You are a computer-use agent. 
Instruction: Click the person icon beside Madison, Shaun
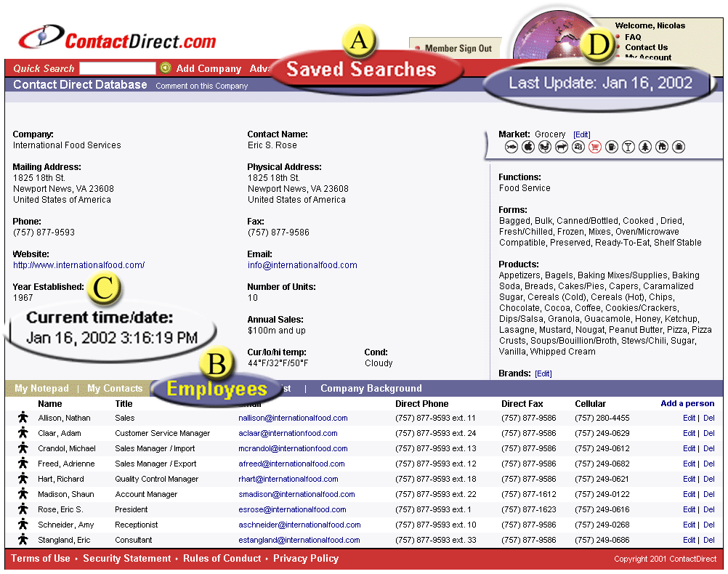tap(23, 494)
